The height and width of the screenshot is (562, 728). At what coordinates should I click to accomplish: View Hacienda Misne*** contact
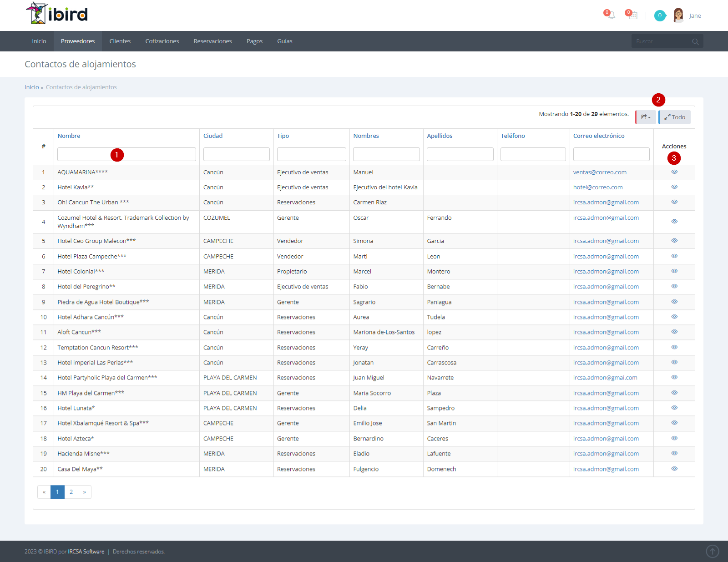tap(674, 453)
